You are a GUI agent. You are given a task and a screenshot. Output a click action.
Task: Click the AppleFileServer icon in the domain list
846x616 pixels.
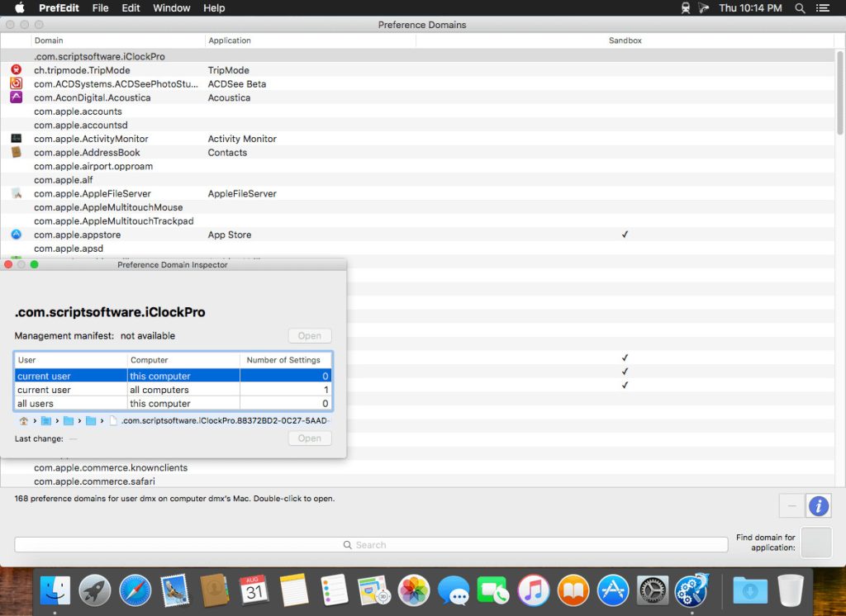pyautogui.click(x=17, y=193)
